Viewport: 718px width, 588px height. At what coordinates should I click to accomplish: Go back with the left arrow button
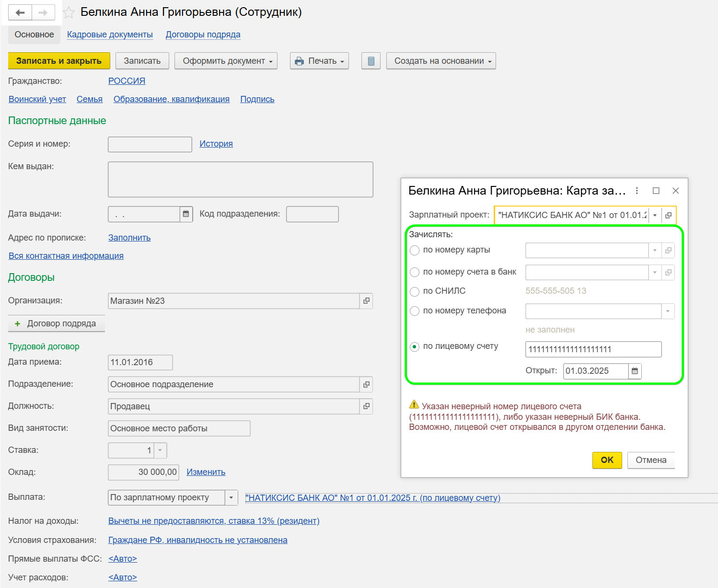(20, 12)
